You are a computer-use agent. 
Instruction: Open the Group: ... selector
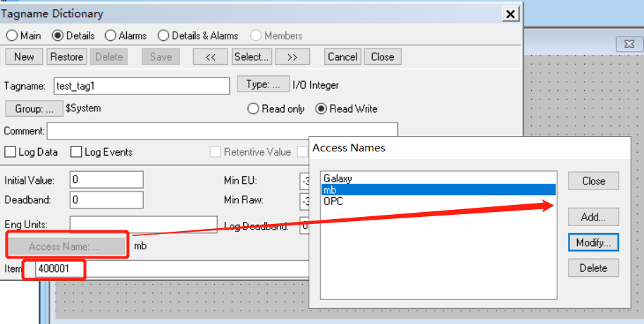[34, 108]
